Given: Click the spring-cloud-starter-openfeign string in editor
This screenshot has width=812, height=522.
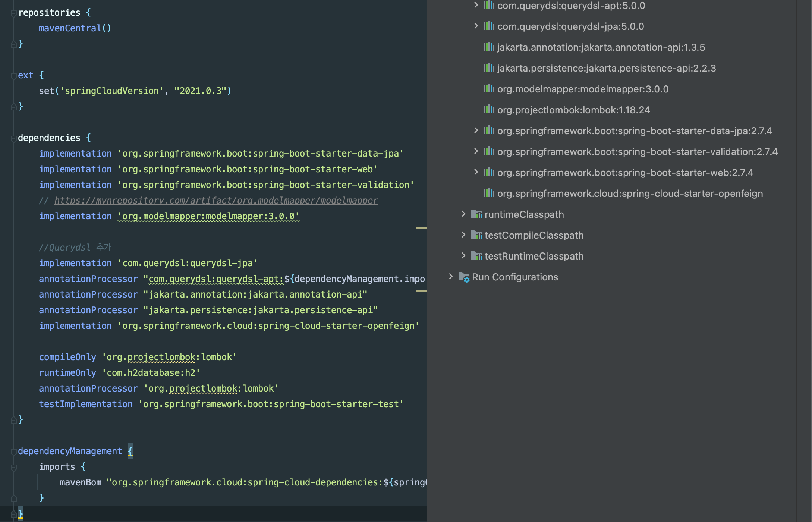Looking at the screenshot, I should click(268, 326).
